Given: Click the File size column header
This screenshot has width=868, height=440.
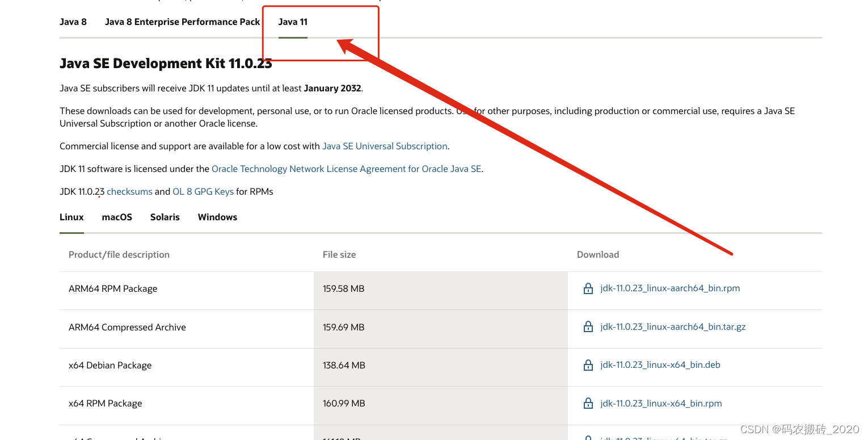Looking at the screenshot, I should (339, 254).
